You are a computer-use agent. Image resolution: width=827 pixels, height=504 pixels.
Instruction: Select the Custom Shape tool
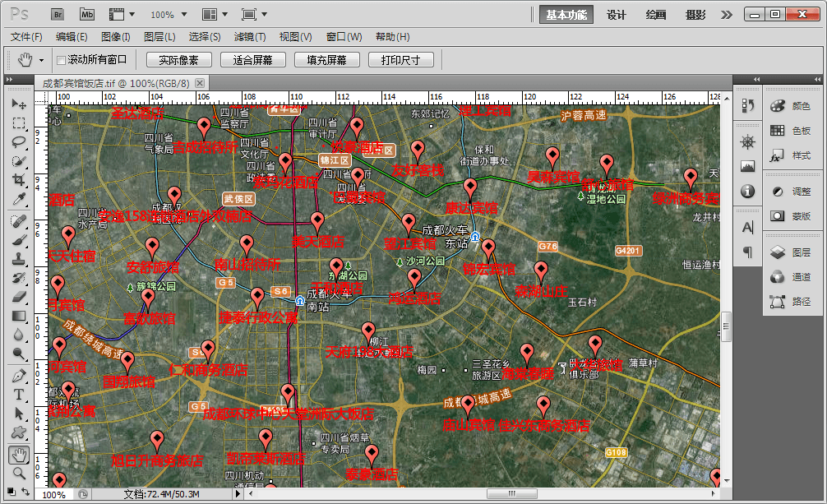click(19, 432)
